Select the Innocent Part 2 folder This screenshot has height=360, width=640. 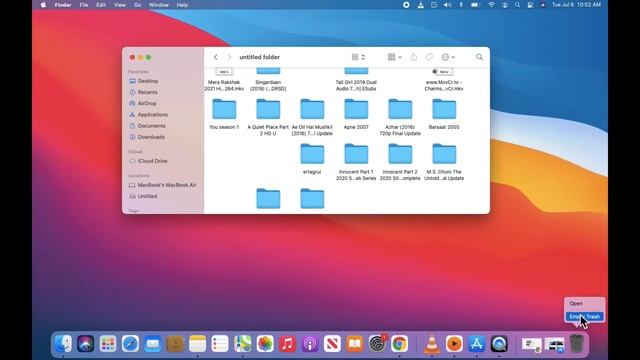(400, 154)
